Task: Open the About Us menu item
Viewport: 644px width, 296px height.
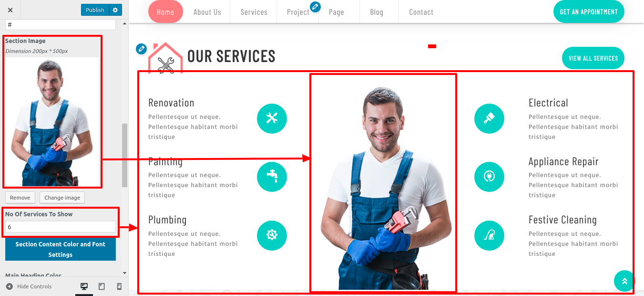Action: click(x=207, y=12)
